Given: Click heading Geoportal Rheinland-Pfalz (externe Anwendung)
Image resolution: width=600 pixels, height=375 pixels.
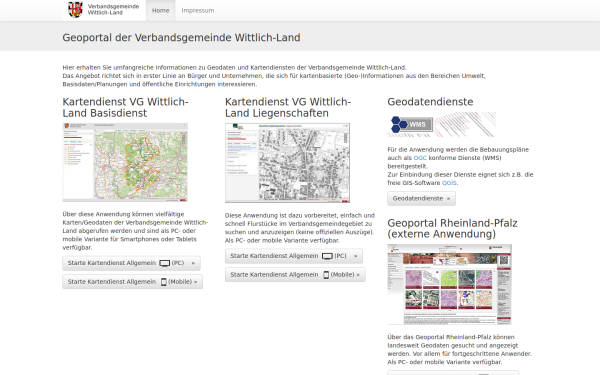Looking at the screenshot, I should (x=452, y=228).
